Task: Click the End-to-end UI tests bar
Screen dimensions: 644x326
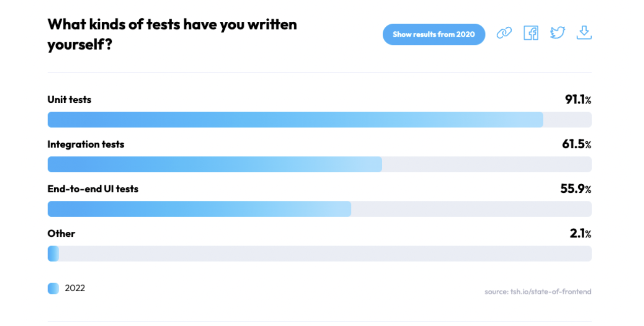Action: [x=319, y=209]
